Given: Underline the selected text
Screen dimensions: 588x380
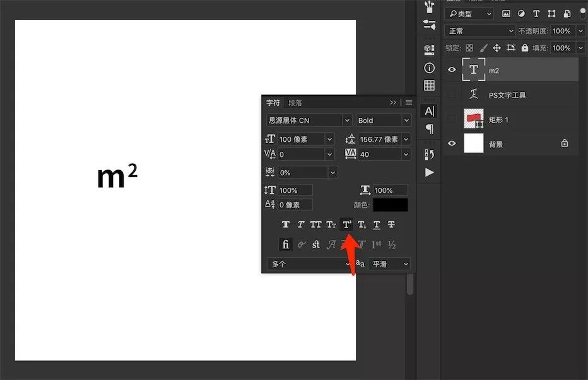Looking at the screenshot, I should point(376,224).
